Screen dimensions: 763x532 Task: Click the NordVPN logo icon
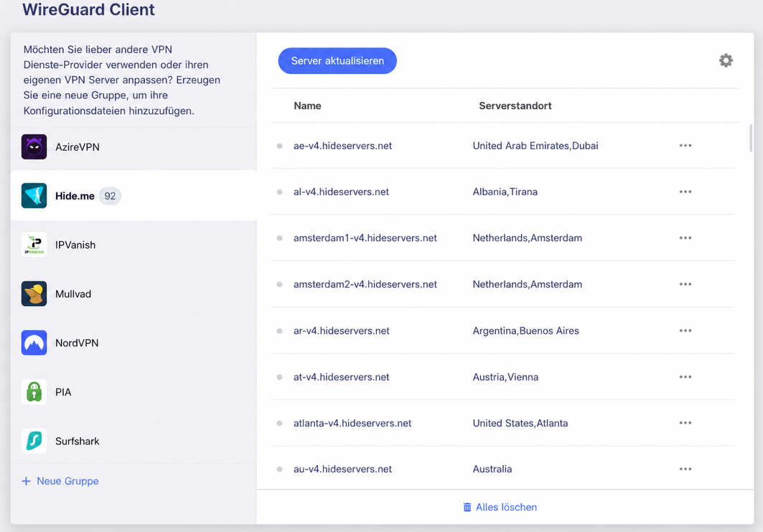pyautogui.click(x=34, y=342)
